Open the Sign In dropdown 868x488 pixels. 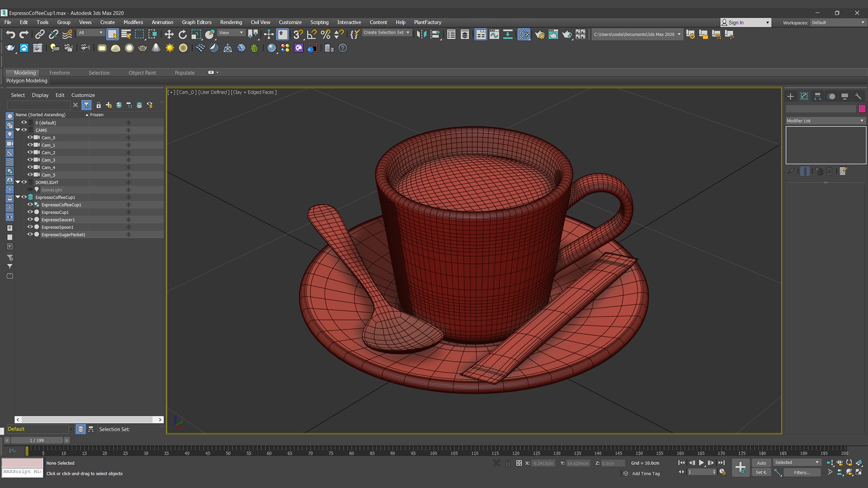coord(745,23)
